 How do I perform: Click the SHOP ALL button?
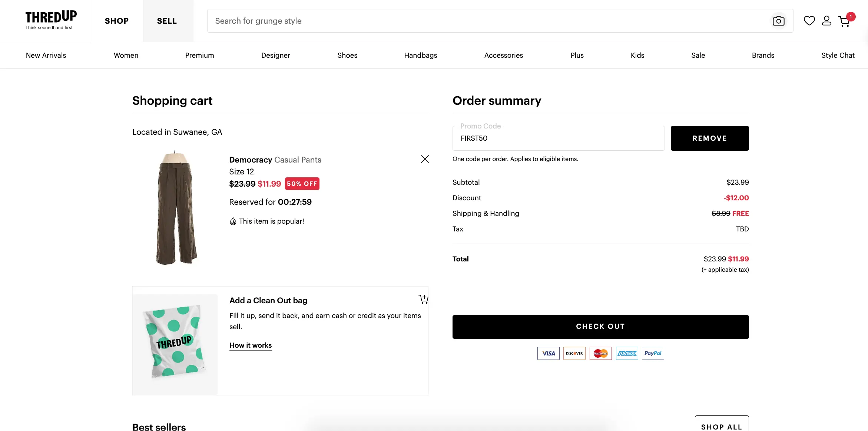point(722,426)
